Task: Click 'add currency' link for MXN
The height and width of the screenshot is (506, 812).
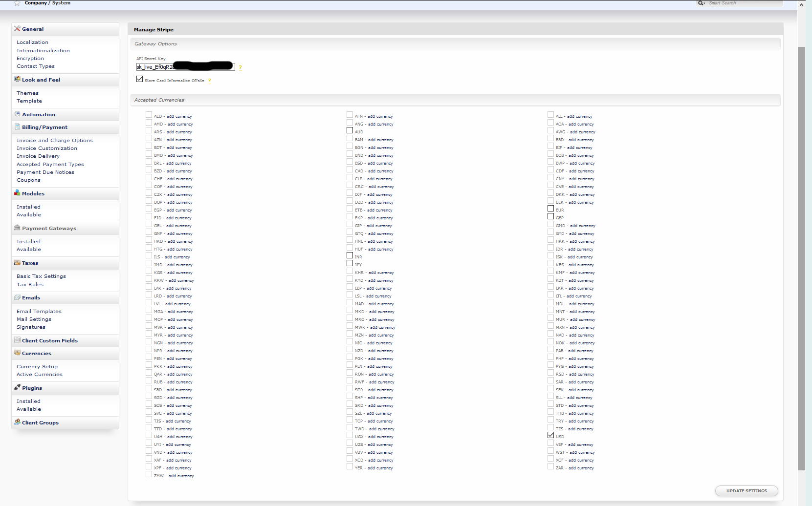Action: click(582, 327)
